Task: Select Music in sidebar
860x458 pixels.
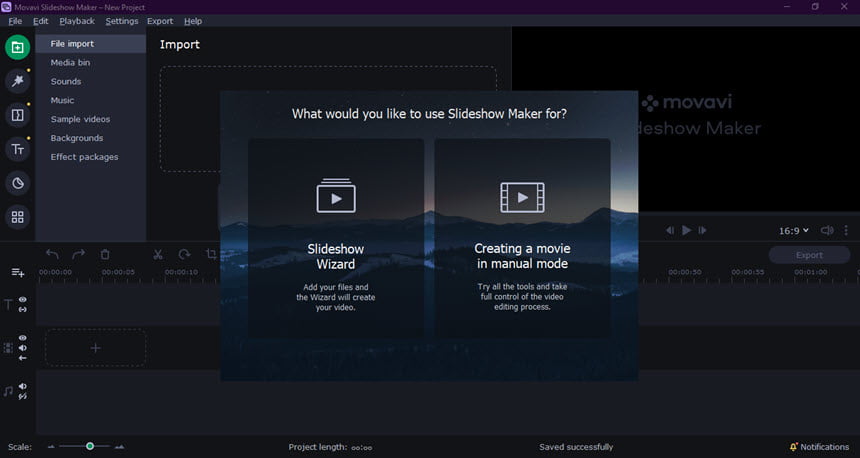Action: coord(91,100)
